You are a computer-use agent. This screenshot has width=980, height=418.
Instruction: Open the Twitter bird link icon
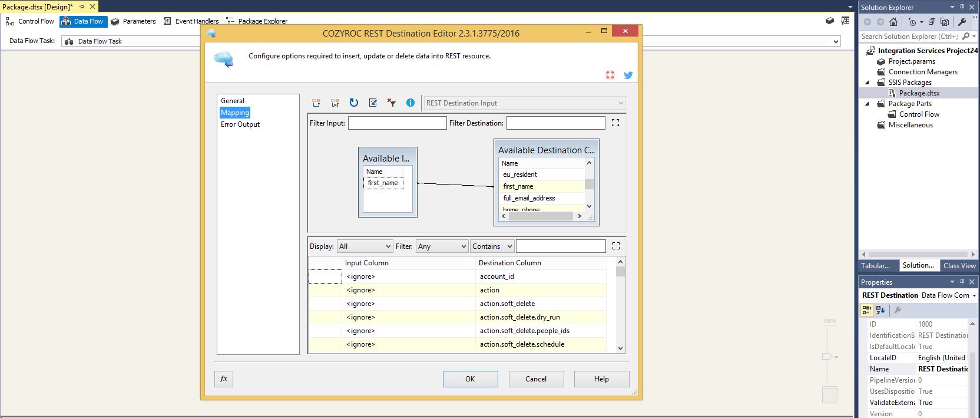click(x=628, y=75)
